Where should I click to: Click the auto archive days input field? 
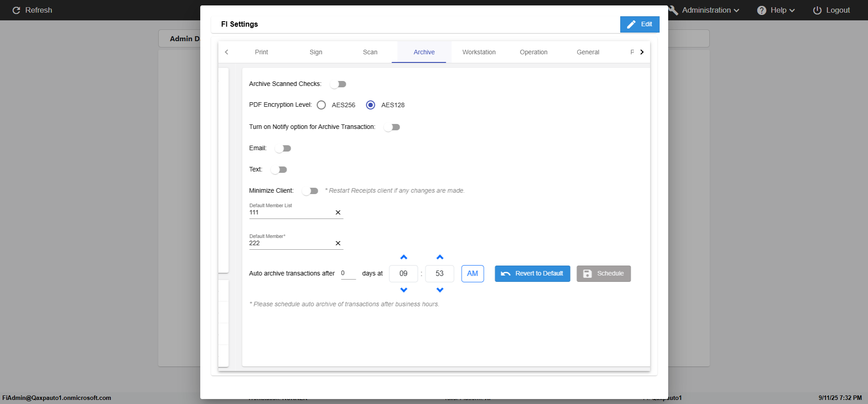pos(348,273)
